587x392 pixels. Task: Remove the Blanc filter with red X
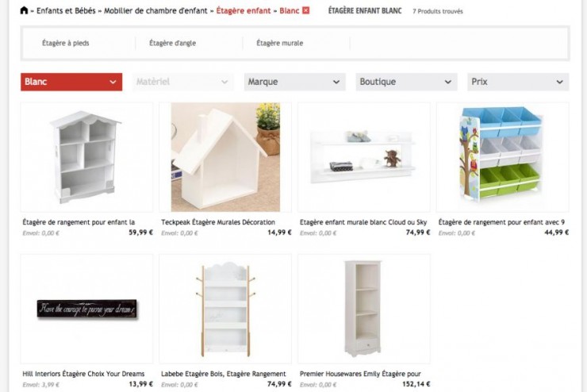click(x=306, y=10)
